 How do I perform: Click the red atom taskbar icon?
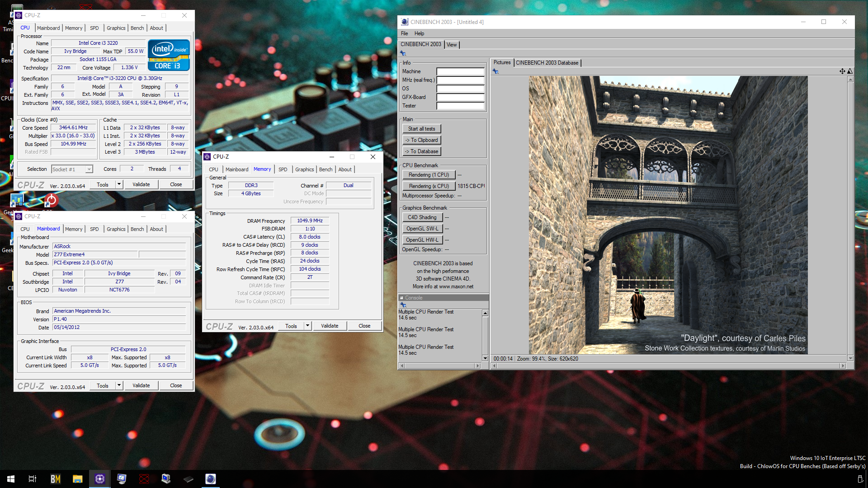144,479
